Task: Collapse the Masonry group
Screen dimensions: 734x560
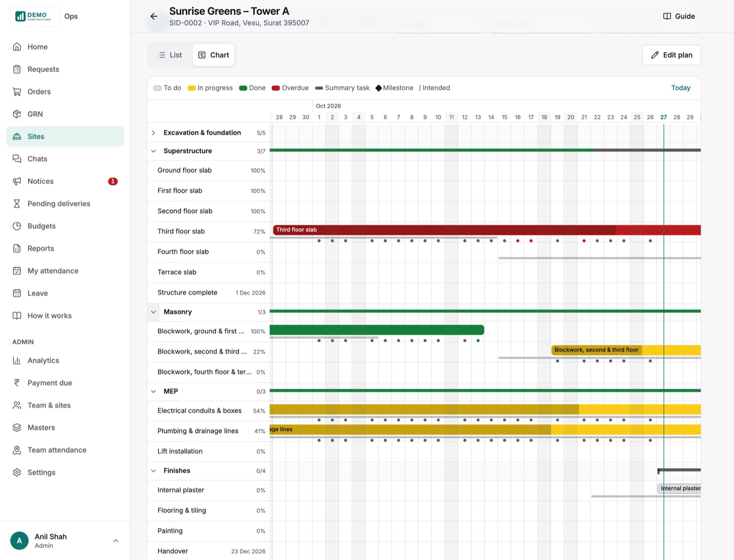Action: [153, 312]
